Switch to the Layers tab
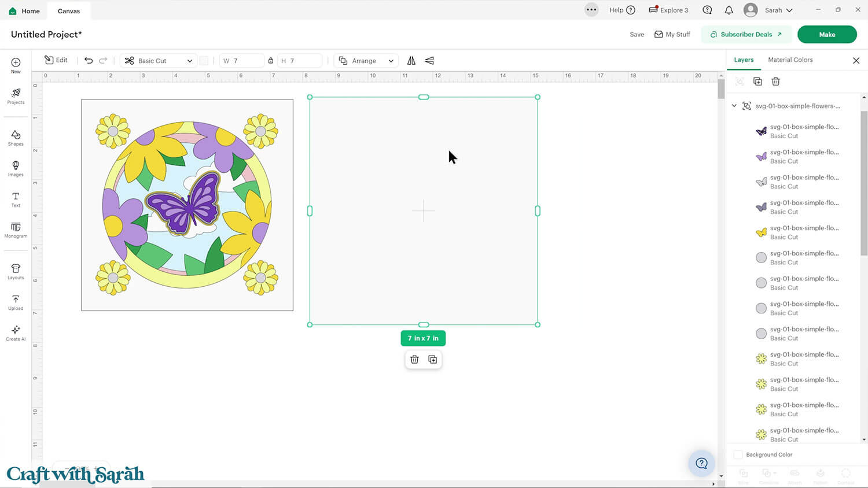Viewport: 868px width, 488px height. [x=744, y=60]
